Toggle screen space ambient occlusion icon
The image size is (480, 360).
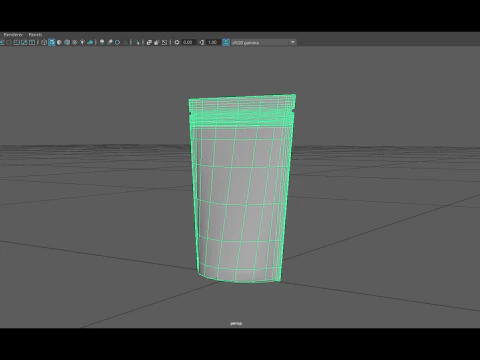click(x=102, y=42)
